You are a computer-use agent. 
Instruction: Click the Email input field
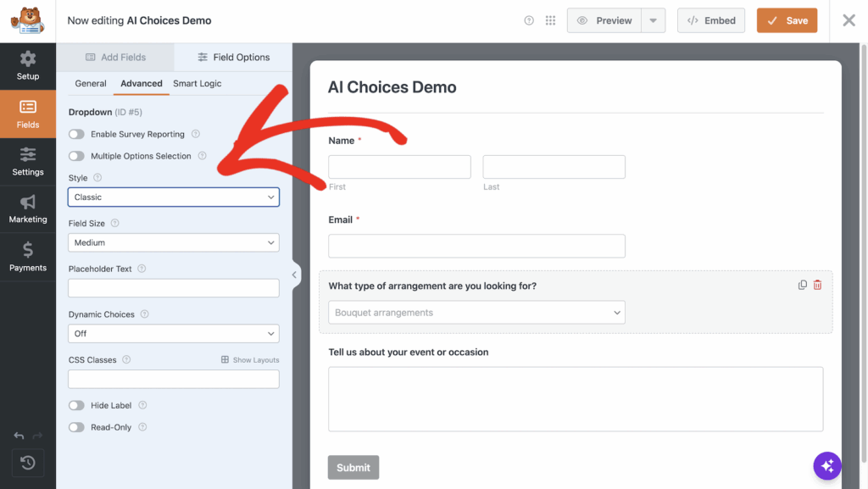[476, 246]
